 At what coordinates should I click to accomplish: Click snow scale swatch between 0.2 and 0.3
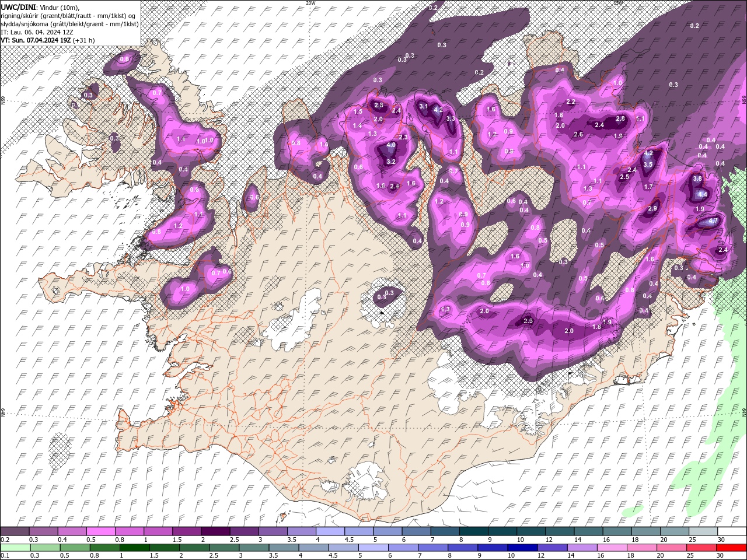pyautogui.click(x=15, y=531)
